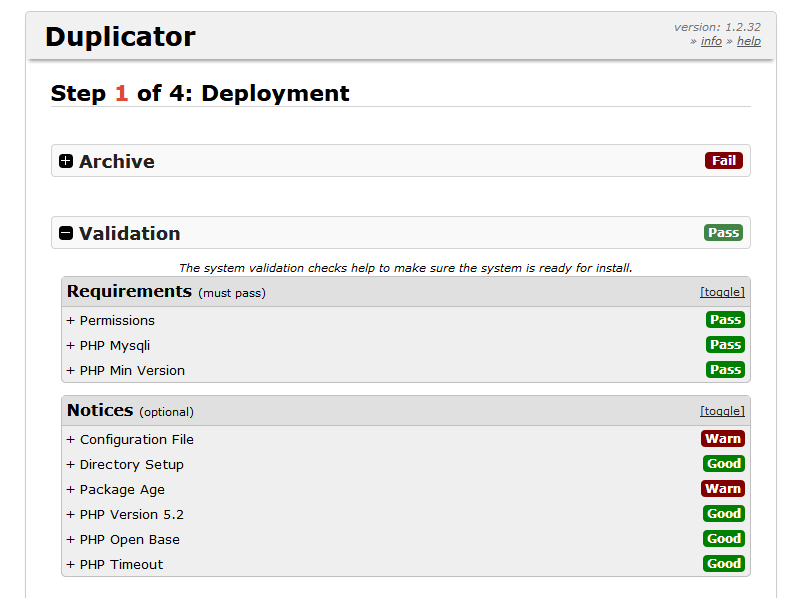Click the system validation checks description text
This screenshot has width=792, height=598.
point(406,268)
